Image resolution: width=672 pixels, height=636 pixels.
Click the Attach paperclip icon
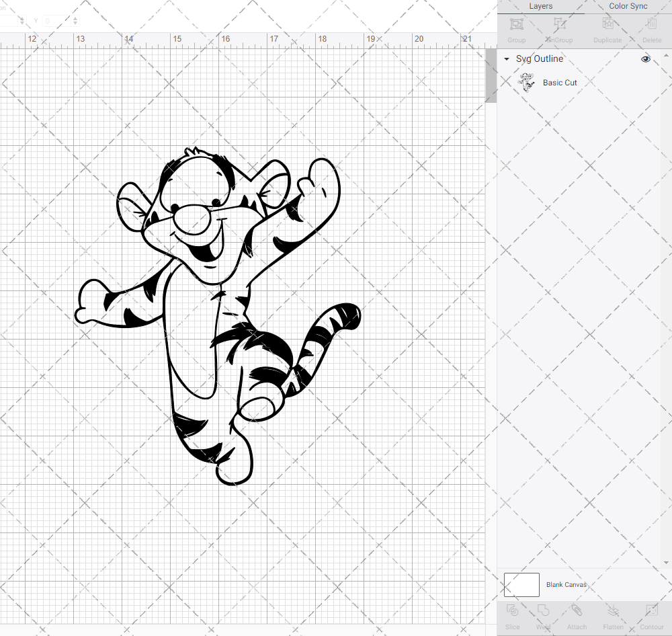click(577, 610)
